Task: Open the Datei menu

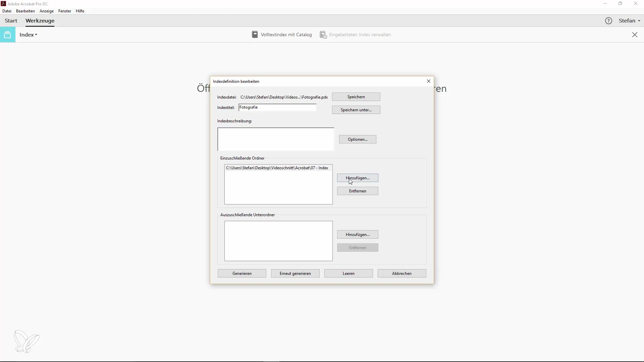Action: tap(7, 11)
